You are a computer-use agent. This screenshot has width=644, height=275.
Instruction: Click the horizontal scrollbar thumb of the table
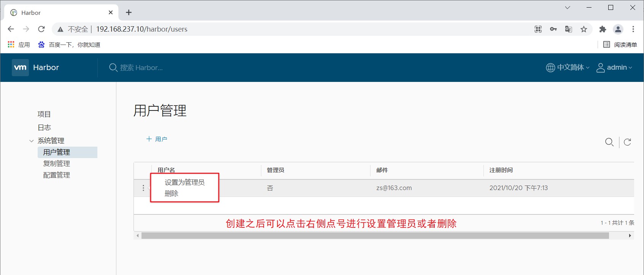[x=375, y=236]
